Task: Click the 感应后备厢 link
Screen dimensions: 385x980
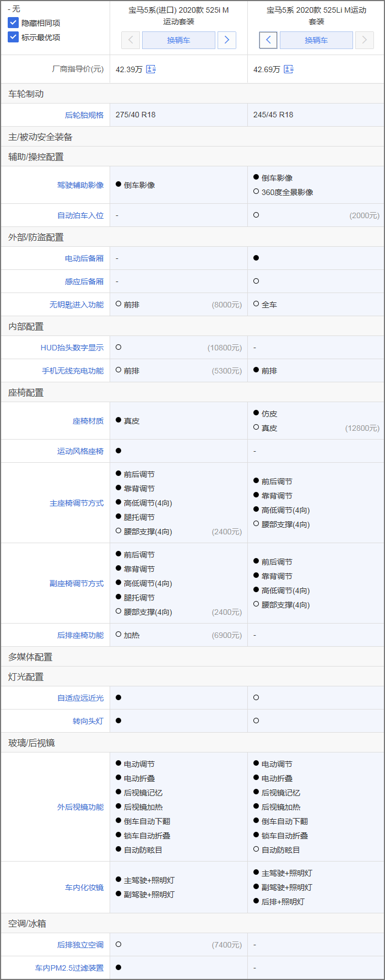Action: (x=84, y=281)
